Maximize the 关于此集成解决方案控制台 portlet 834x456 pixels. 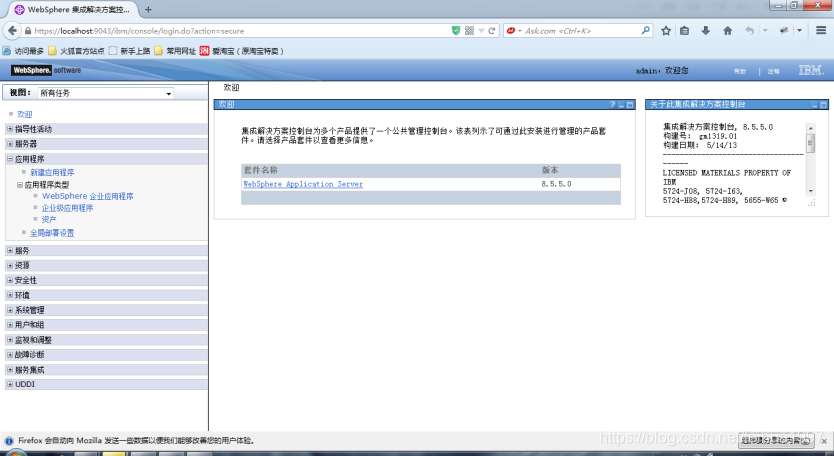click(823, 105)
